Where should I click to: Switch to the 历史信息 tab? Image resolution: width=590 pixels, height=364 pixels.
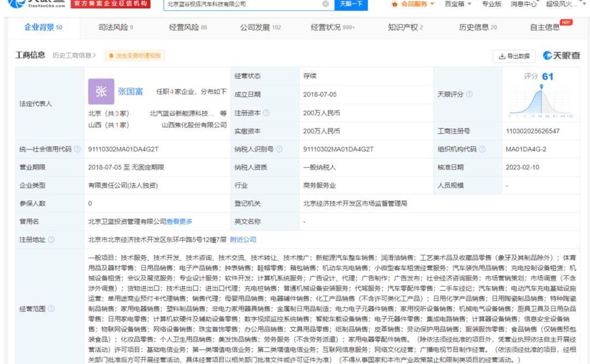[x=477, y=27]
